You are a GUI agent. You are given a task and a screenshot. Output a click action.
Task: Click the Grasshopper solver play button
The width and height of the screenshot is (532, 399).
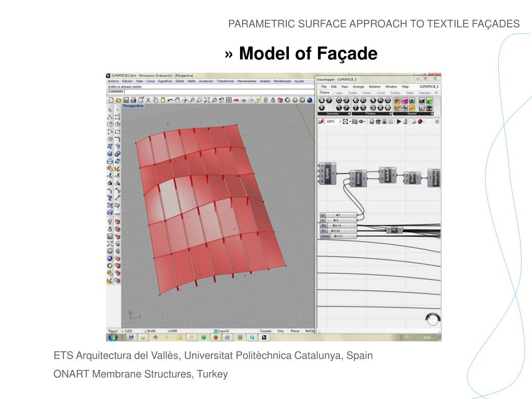click(x=399, y=122)
